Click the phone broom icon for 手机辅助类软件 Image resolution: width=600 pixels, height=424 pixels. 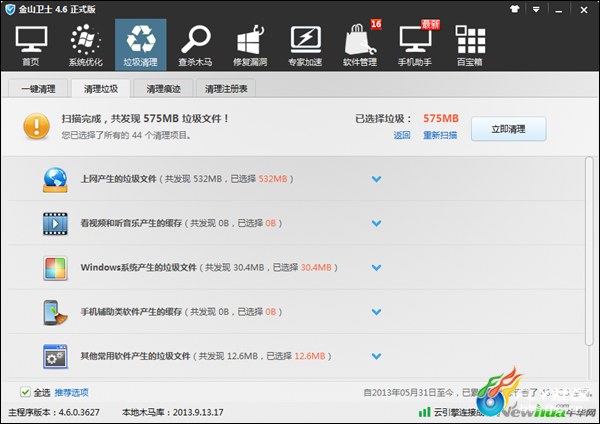pyautogui.click(x=55, y=312)
